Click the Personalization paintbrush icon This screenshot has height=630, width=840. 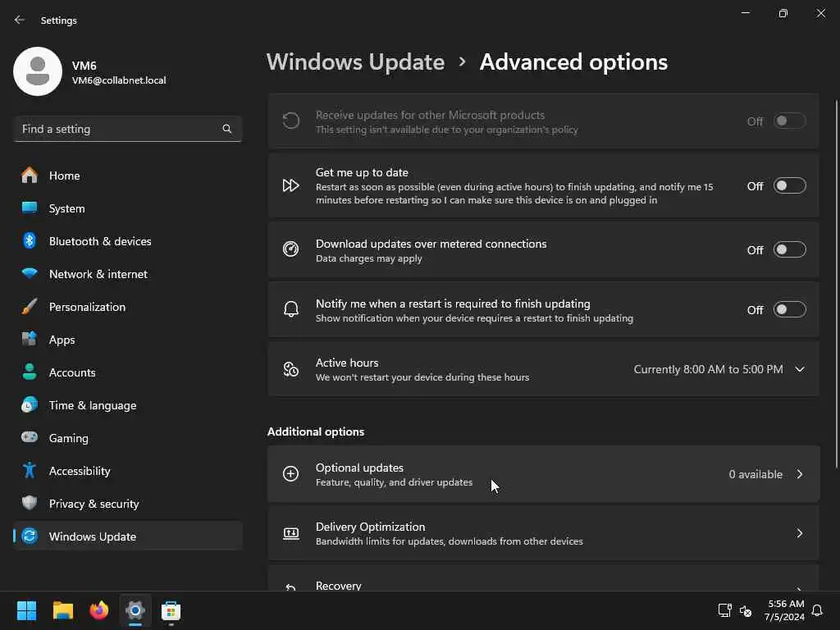pyautogui.click(x=30, y=307)
